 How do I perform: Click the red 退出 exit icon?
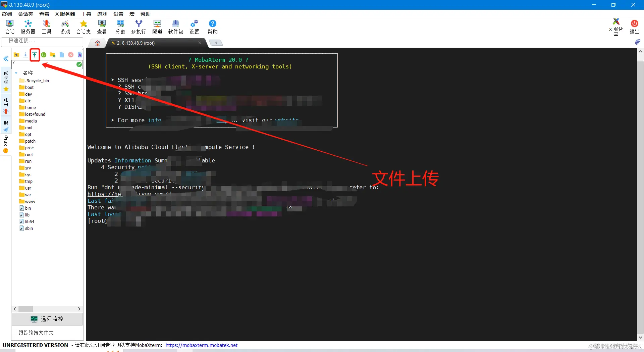point(634,27)
